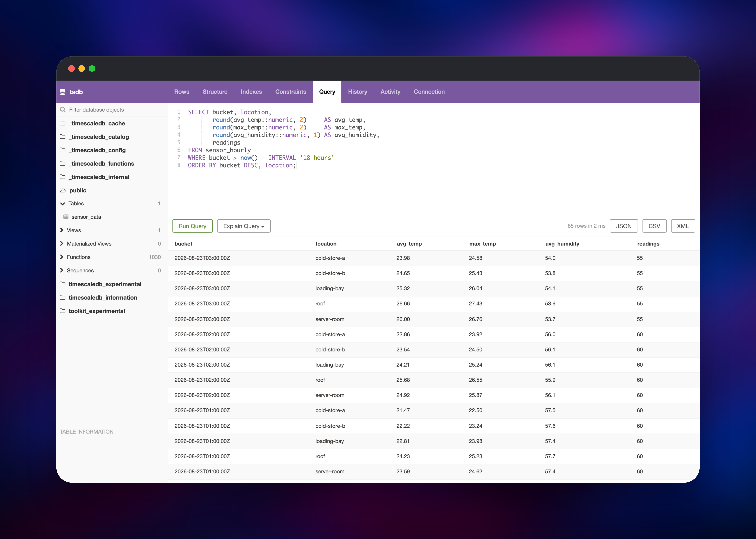Click the avg_humidity value 55.9

coord(550,380)
